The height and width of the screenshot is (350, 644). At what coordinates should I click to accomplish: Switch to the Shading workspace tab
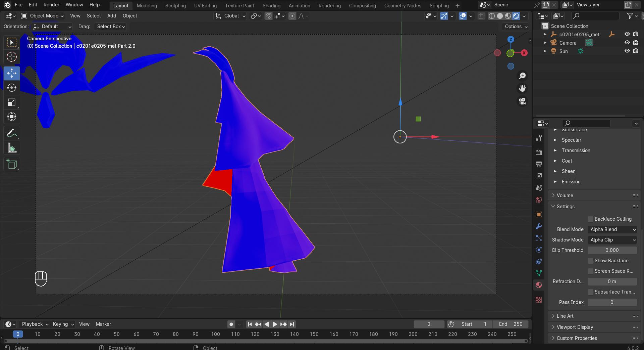pyautogui.click(x=271, y=6)
